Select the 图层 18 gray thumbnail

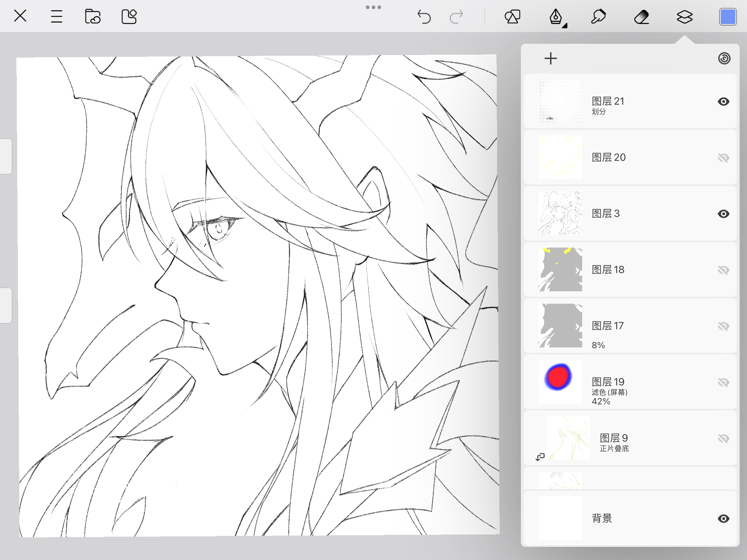pos(560,269)
